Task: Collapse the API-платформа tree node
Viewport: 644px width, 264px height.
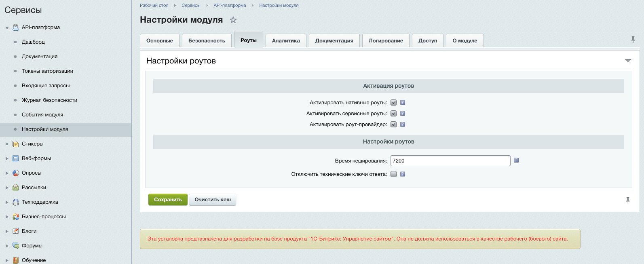Action: [x=7, y=28]
